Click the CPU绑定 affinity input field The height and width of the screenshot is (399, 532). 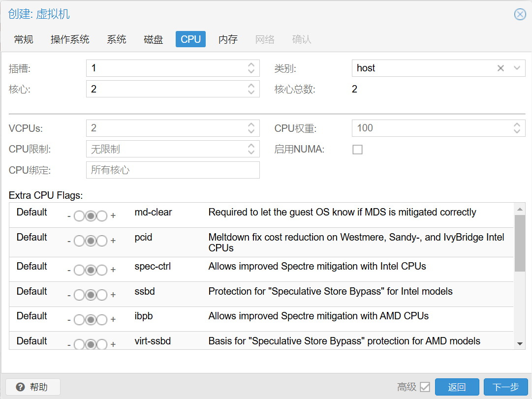(x=172, y=170)
